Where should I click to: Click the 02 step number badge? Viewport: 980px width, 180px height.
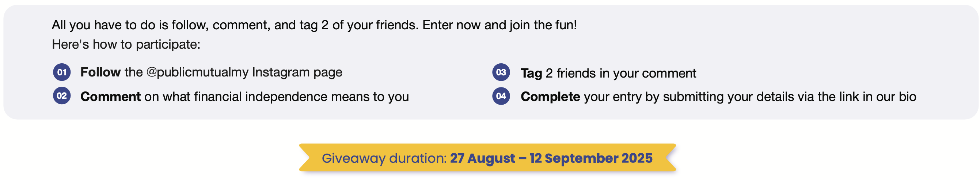(x=62, y=95)
